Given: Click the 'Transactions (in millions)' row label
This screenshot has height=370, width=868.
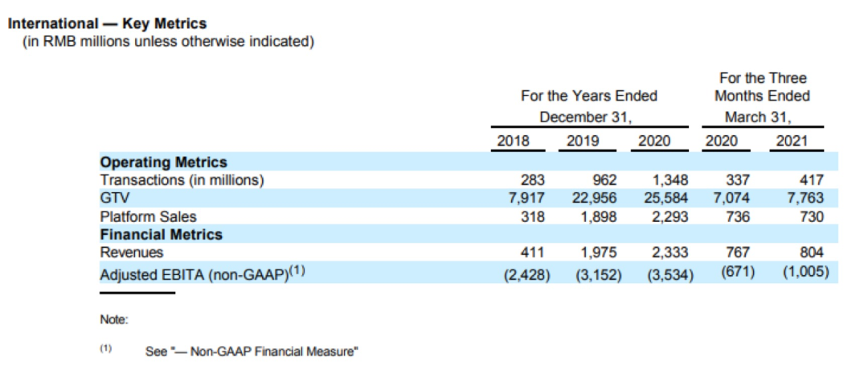Looking at the screenshot, I should (182, 180).
